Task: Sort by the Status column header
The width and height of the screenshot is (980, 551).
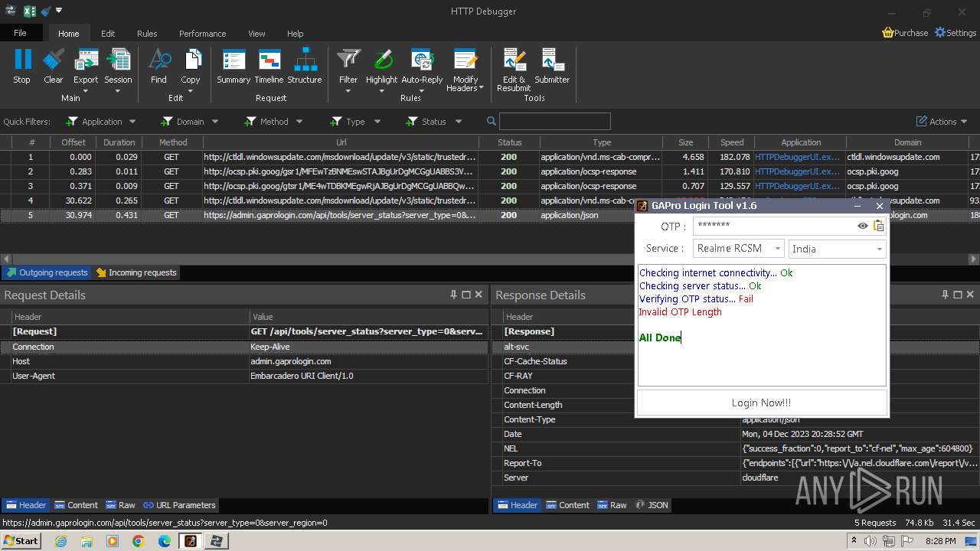Action: point(509,142)
